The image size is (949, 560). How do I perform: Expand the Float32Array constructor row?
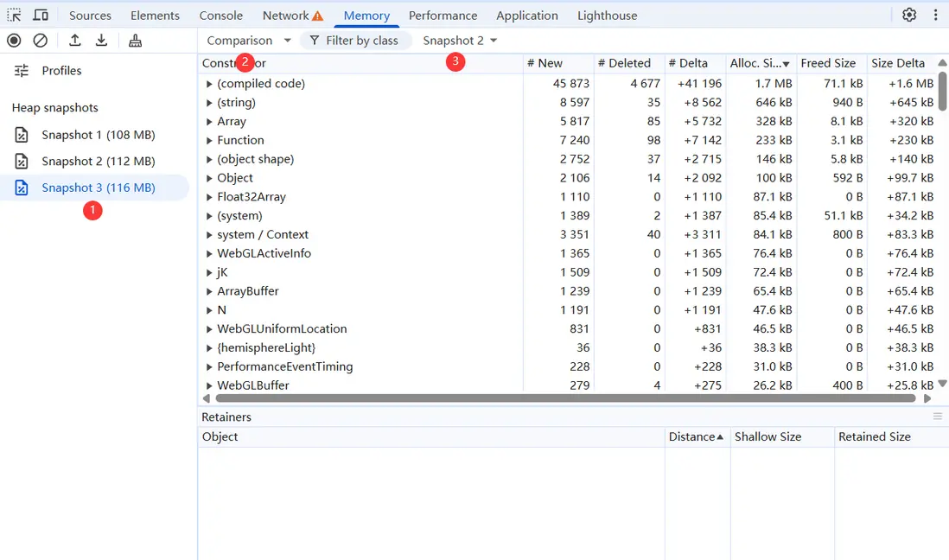(209, 197)
